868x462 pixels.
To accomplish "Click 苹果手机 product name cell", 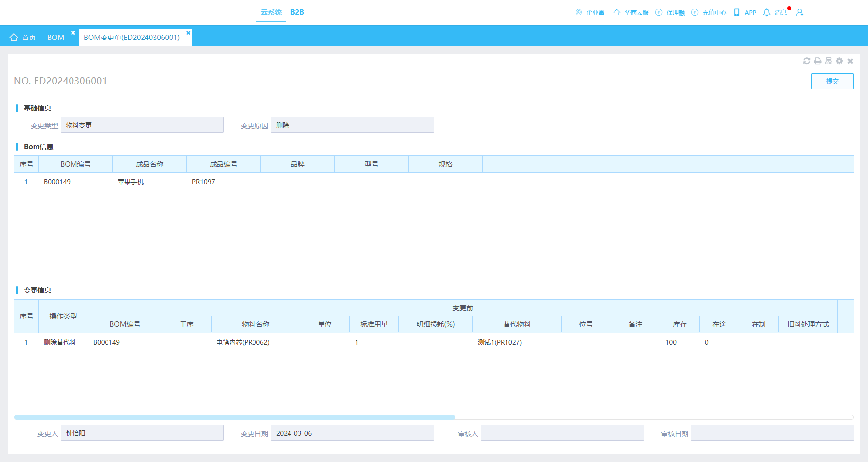I will click(x=131, y=182).
